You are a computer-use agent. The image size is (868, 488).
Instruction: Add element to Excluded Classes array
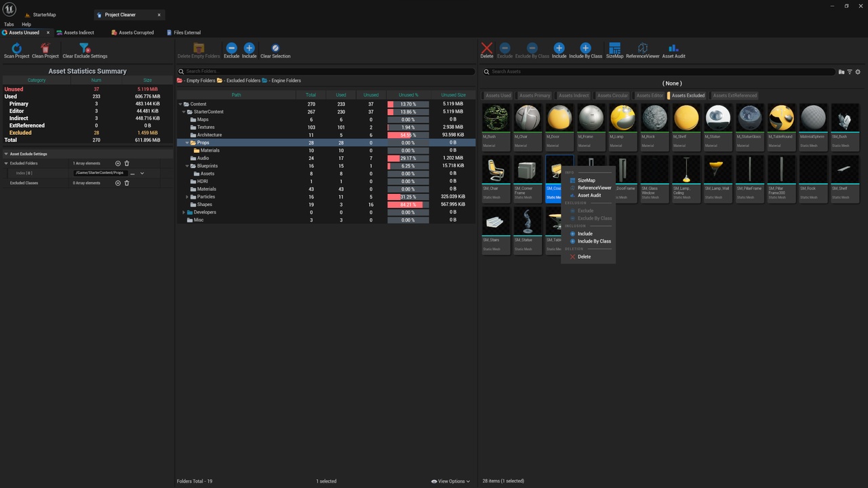[x=118, y=183]
